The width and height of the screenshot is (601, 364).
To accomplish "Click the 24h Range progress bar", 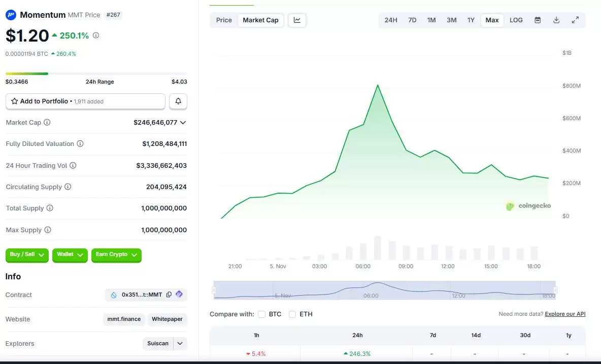I will pos(96,73).
